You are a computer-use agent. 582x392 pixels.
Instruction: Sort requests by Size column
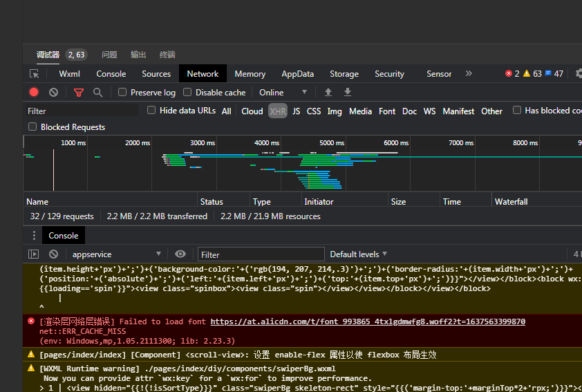414,202
